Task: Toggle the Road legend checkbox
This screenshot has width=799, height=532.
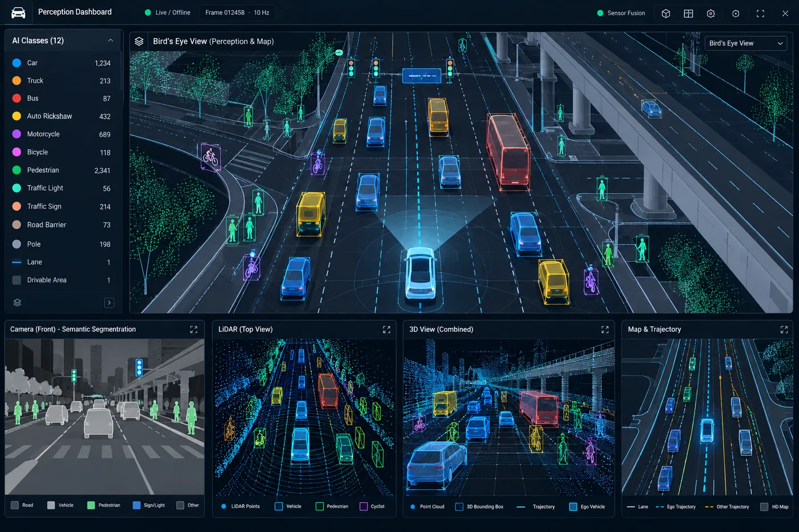Action: pyautogui.click(x=15, y=505)
